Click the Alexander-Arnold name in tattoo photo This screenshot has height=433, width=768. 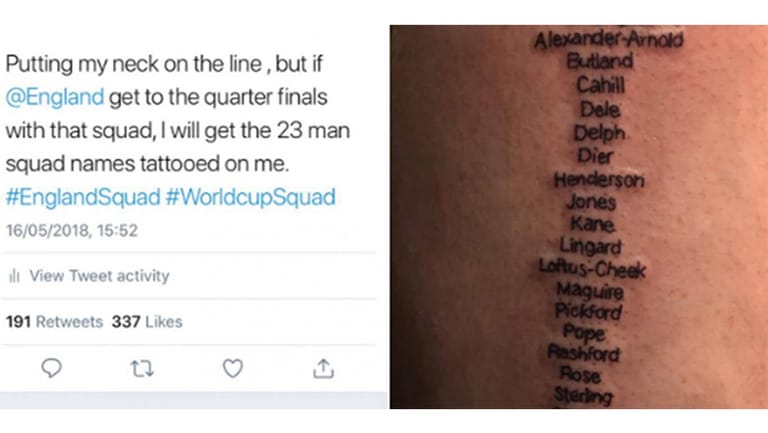609,41
